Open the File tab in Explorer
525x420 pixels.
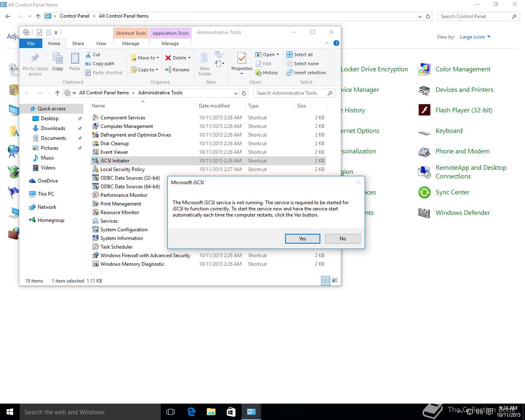pyautogui.click(x=31, y=43)
